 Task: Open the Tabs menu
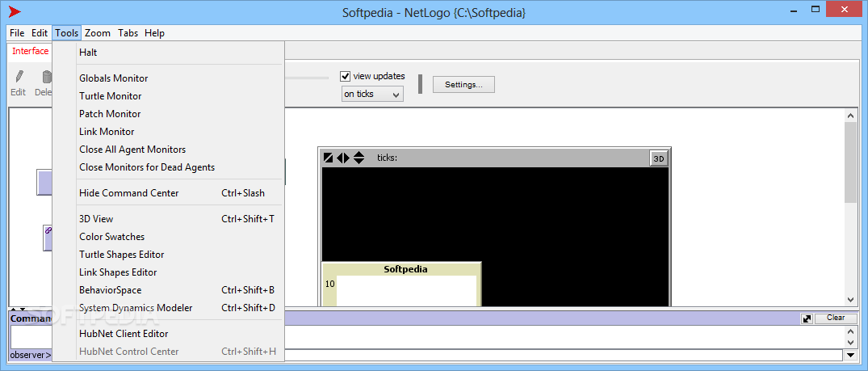pyautogui.click(x=128, y=33)
